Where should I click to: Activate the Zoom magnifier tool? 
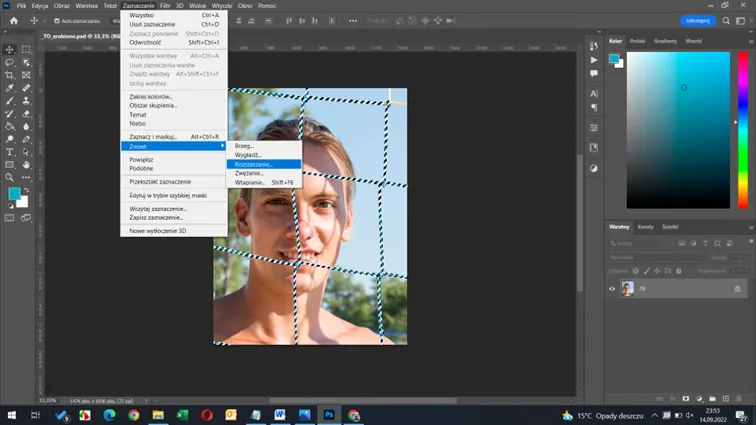(10, 177)
